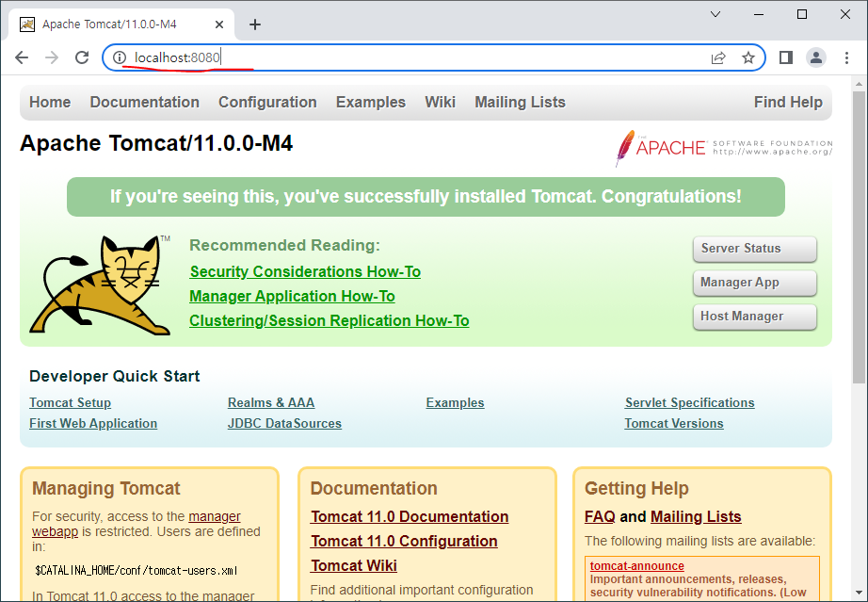This screenshot has height=602, width=868.
Task: Bookmark this page with the star icon
Action: pyautogui.click(x=748, y=57)
